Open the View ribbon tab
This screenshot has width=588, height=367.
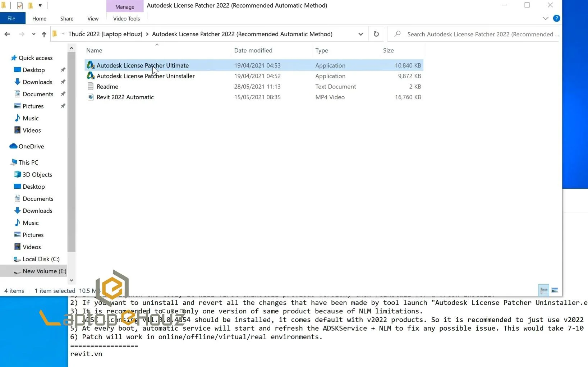pos(93,19)
